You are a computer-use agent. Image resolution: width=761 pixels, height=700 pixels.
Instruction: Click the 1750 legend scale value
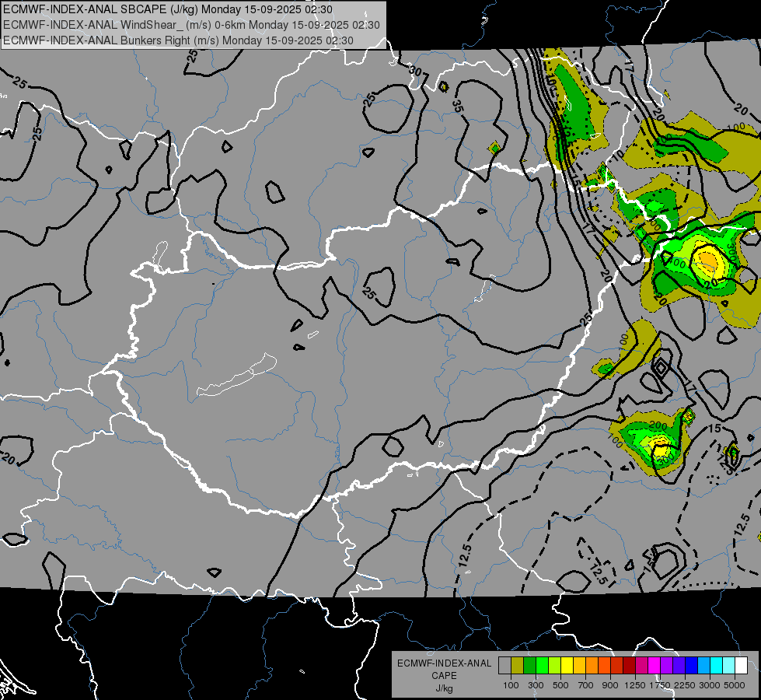tap(660, 685)
